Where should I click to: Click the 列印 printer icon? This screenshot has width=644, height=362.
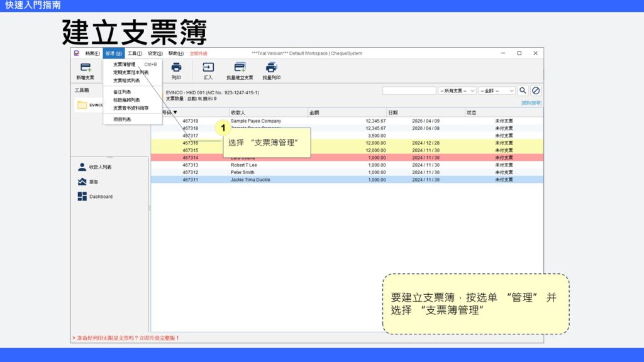tap(176, 67)
